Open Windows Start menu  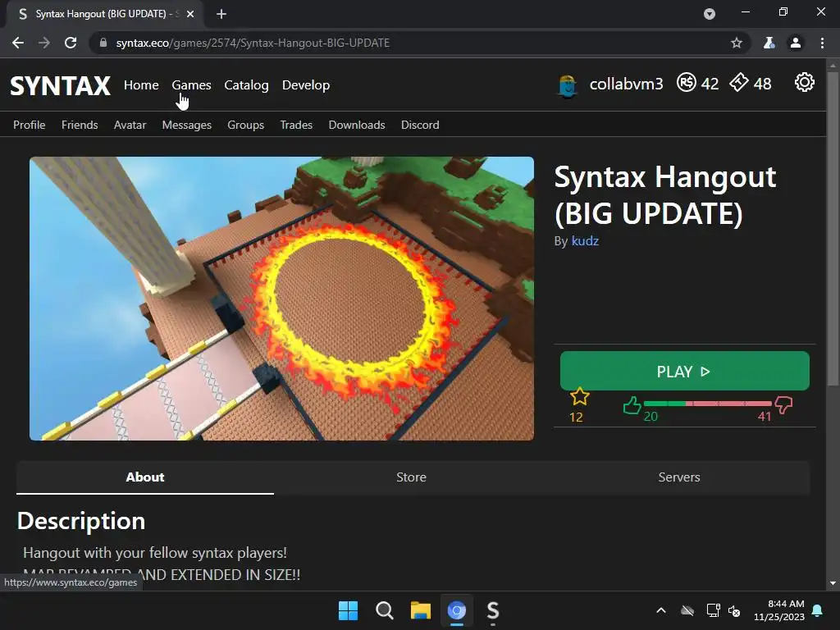point(348,610)
